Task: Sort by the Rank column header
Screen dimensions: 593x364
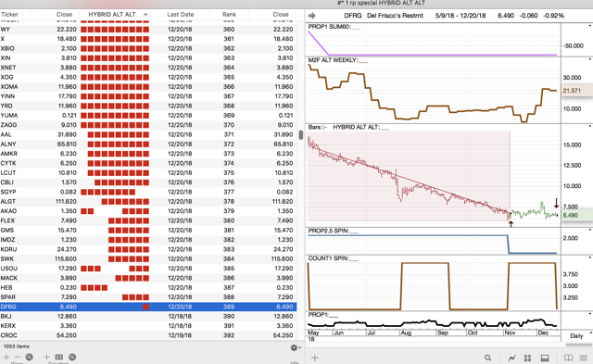Action: tap(229, 15)
